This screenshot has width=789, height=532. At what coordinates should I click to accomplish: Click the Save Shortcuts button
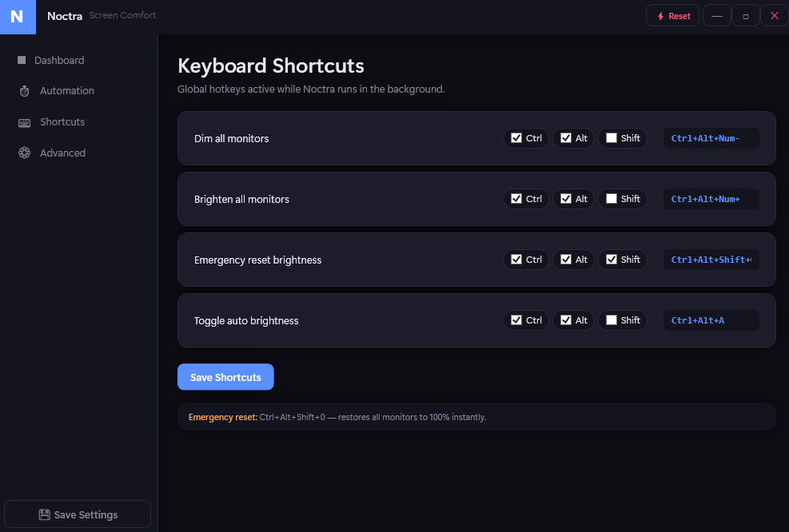(x=225, y=376)
